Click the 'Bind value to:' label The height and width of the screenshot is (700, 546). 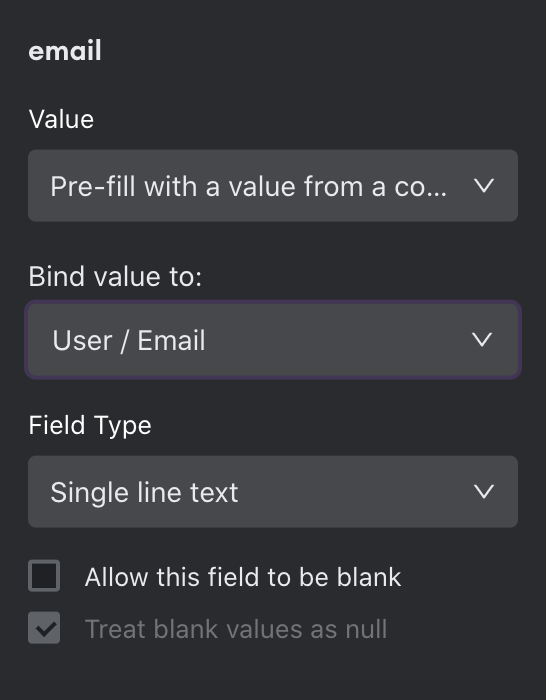pyautogui.click(x=115, y=276)
